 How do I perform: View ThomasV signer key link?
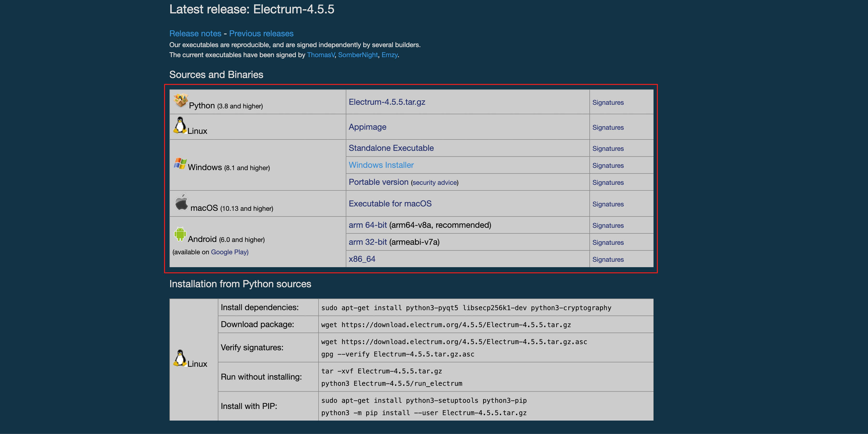[x=320, y=55]
